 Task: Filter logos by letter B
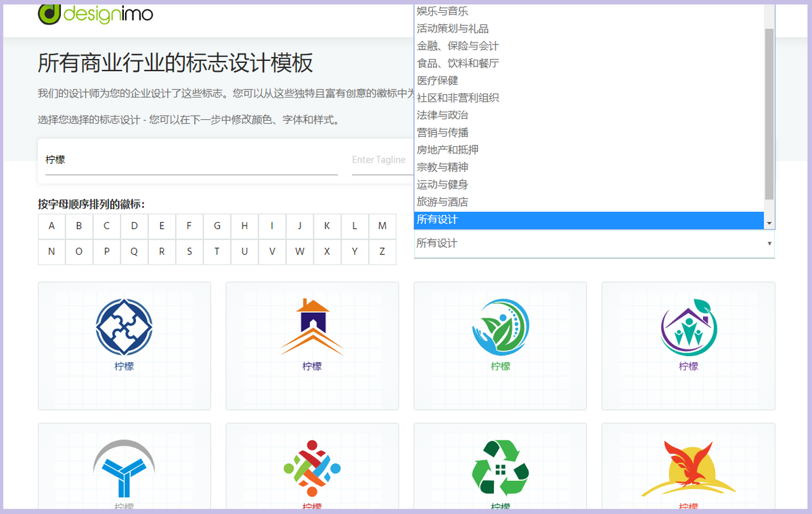tap(79, 226)
